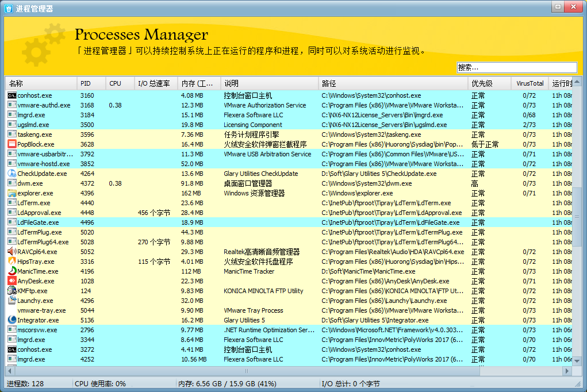587x392 pixels.
Task: Click the KMFtp.exe process icon
Action: click(x=12, y=291)
